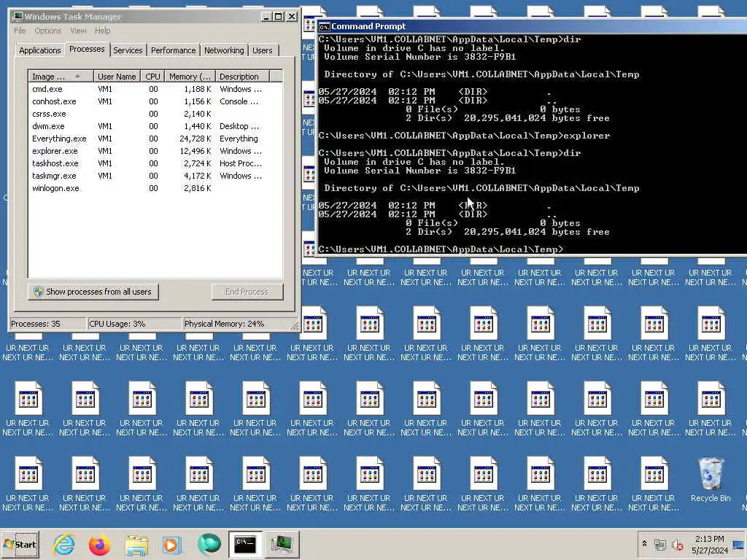Select the csrss.exe process row
The height and width of the screenshot is (560, 747).
coord(155,114)
